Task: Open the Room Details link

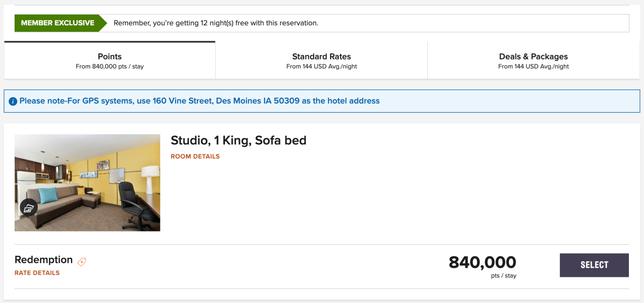Action: 195,157
